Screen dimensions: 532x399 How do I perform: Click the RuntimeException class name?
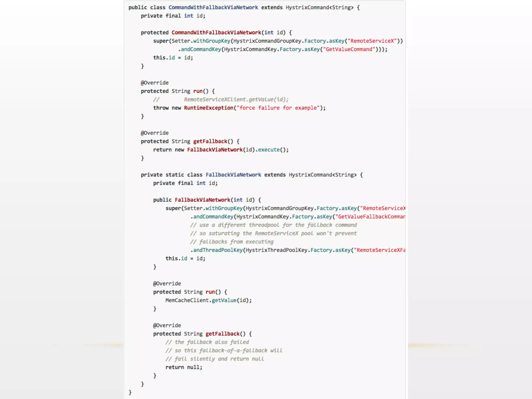[x=209, y=108]
